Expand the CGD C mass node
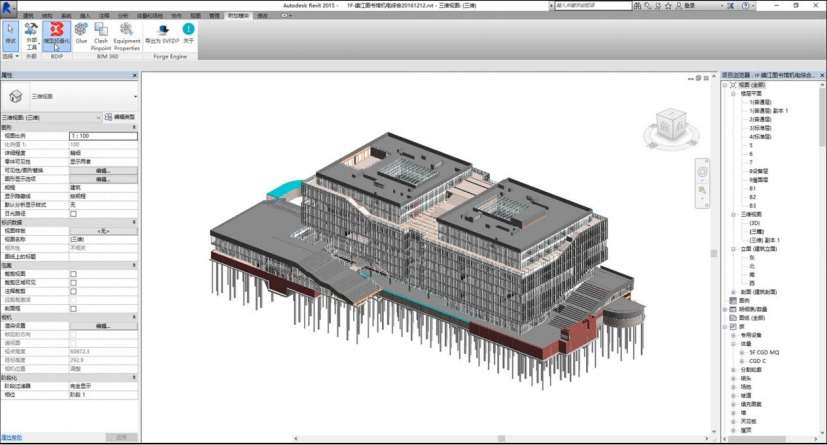 [742, 361]
